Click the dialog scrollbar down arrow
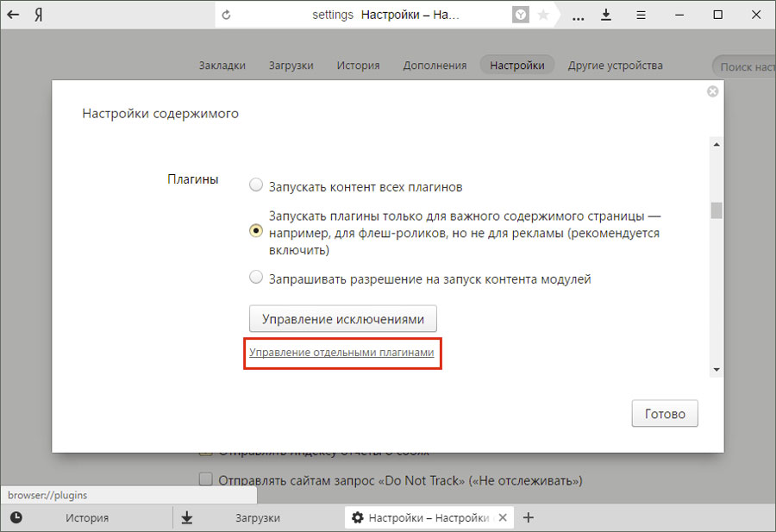 (717, 370)
